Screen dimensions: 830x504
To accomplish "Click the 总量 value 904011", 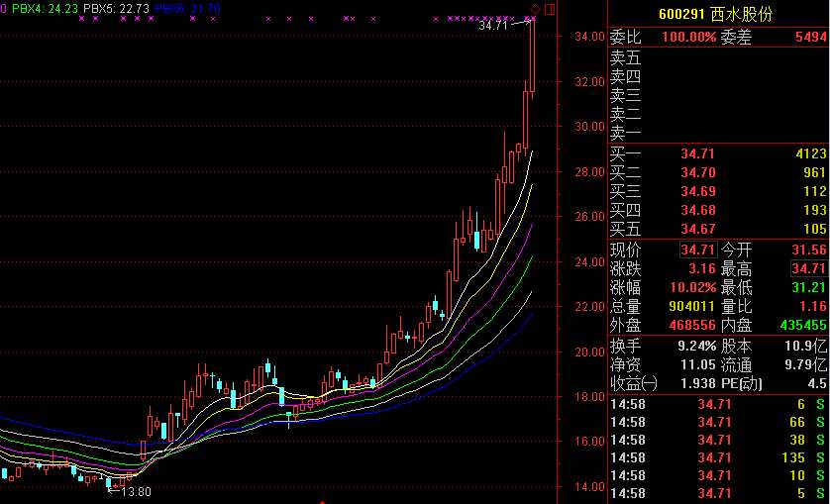I will [x=692, y=307].
